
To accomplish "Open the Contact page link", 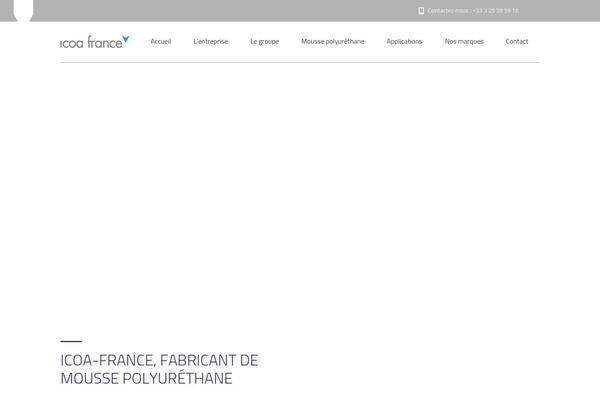I will [517, 41].
